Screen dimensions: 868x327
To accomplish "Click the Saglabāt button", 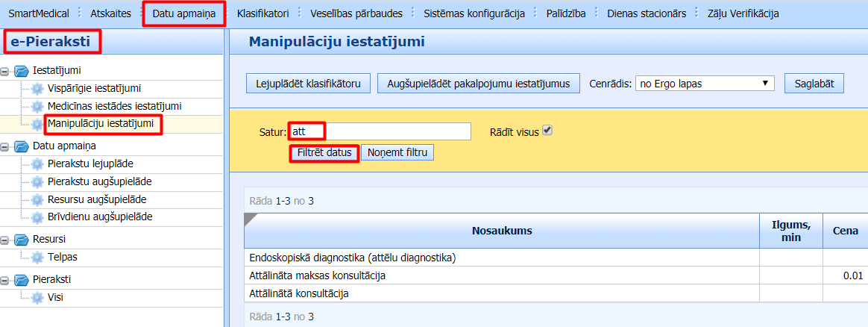I will pyautogui.click(x=814, y=84).
